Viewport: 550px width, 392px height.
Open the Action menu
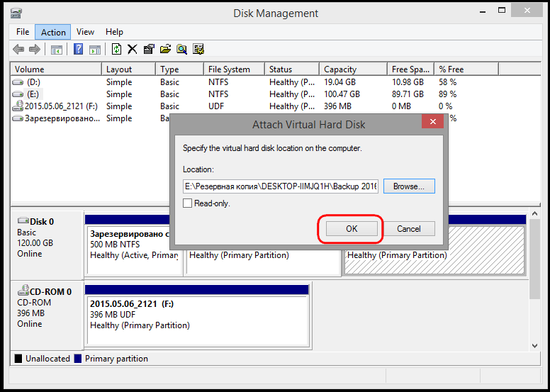click(x=53, y=32)
